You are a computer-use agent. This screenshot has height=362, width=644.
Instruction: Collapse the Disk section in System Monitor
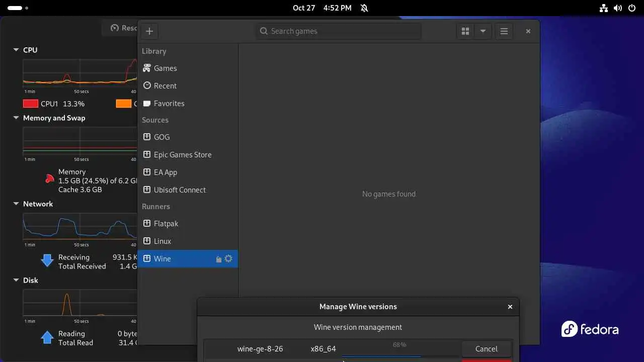tap(16, 281)
